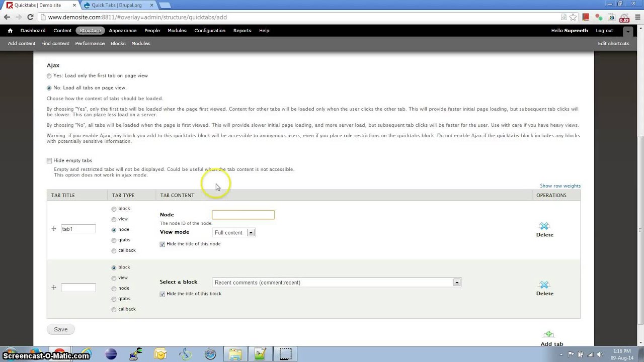This screenshot has width=644, height=362.
Task: Open the View mode Full content dropdown
Action: (233, 233)
